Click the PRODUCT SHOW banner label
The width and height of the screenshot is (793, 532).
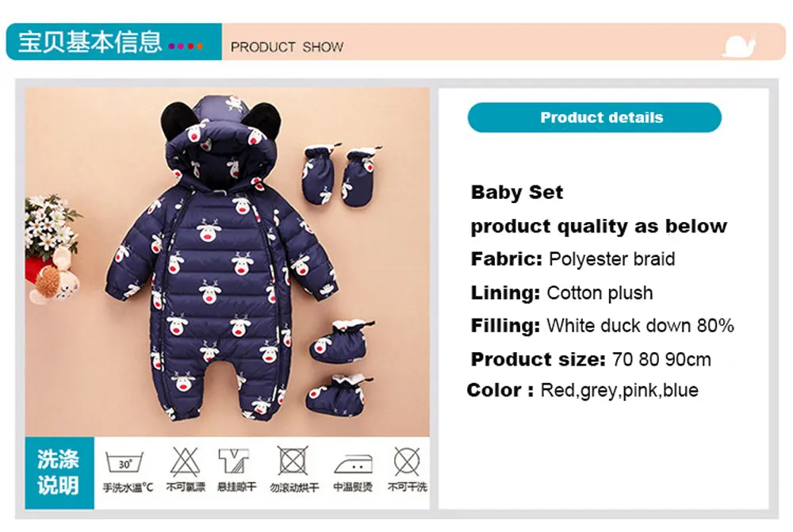pyautogui.click(x=287, y=47)
